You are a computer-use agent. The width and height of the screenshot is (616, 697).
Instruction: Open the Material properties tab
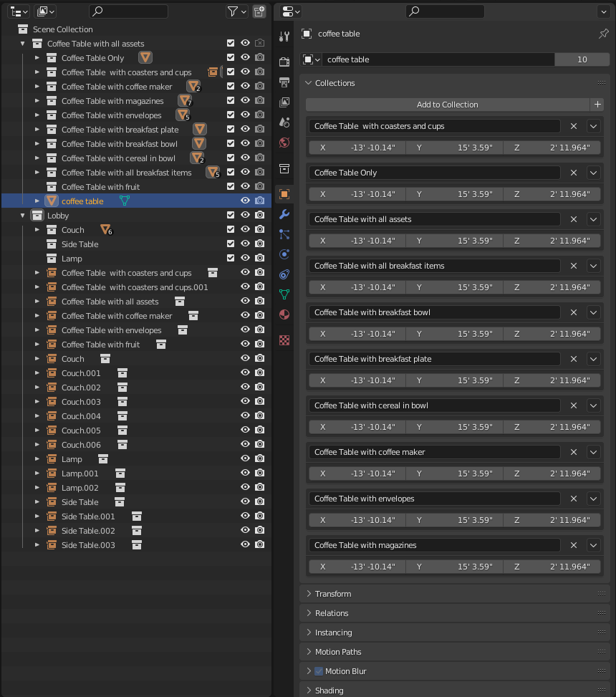tap(284, 314)
